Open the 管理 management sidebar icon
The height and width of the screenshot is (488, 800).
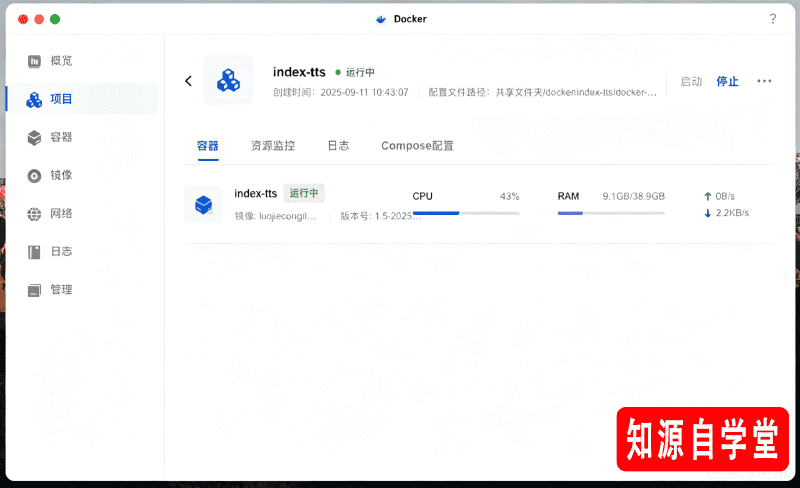pyautogui.click(x=34, y=290)
